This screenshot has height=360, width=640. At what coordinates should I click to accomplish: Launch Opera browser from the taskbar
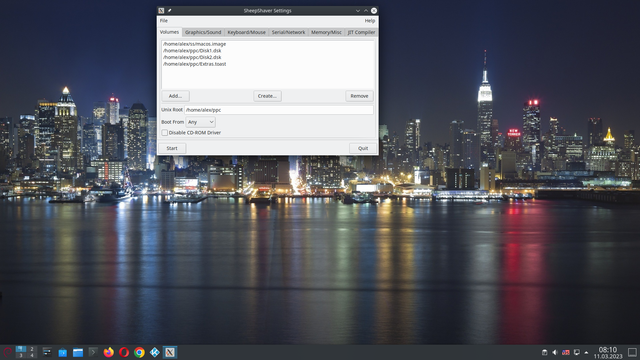coord(124,352)
